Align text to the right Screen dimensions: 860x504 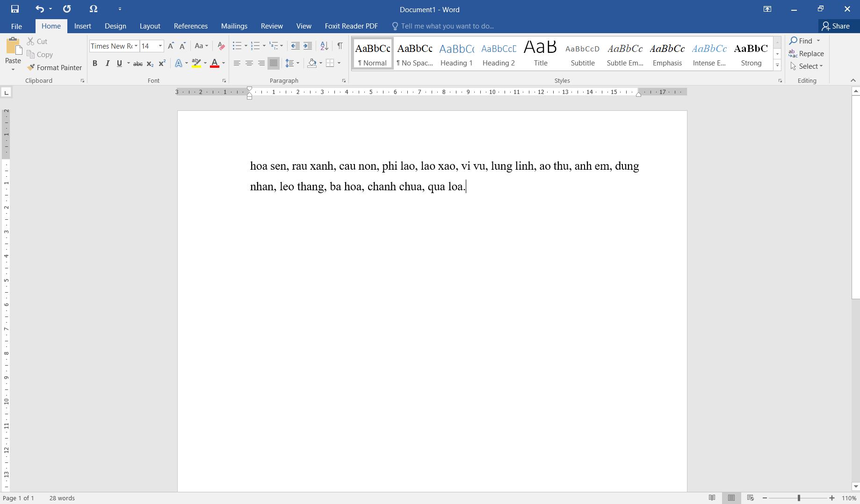[x=261, y=63]
